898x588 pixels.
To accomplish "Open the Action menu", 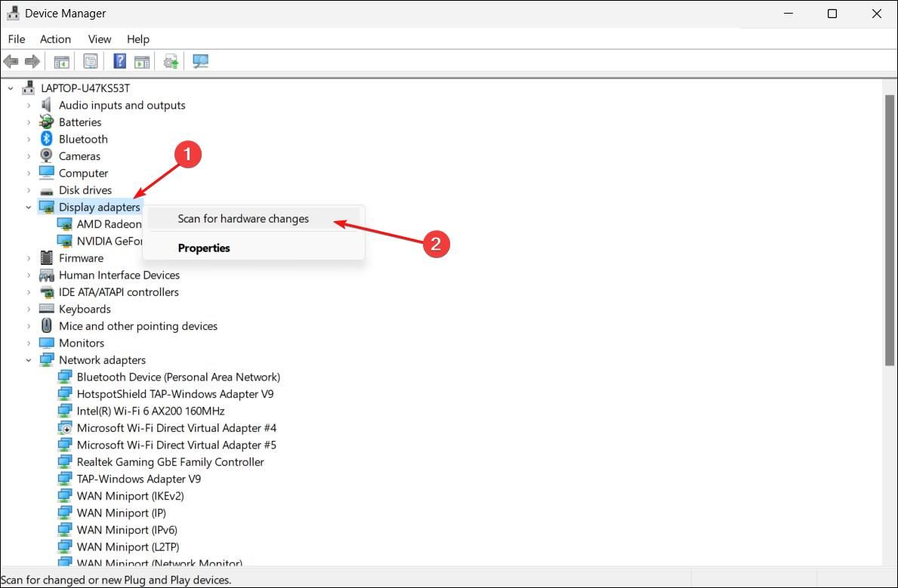I will point(55,38).
